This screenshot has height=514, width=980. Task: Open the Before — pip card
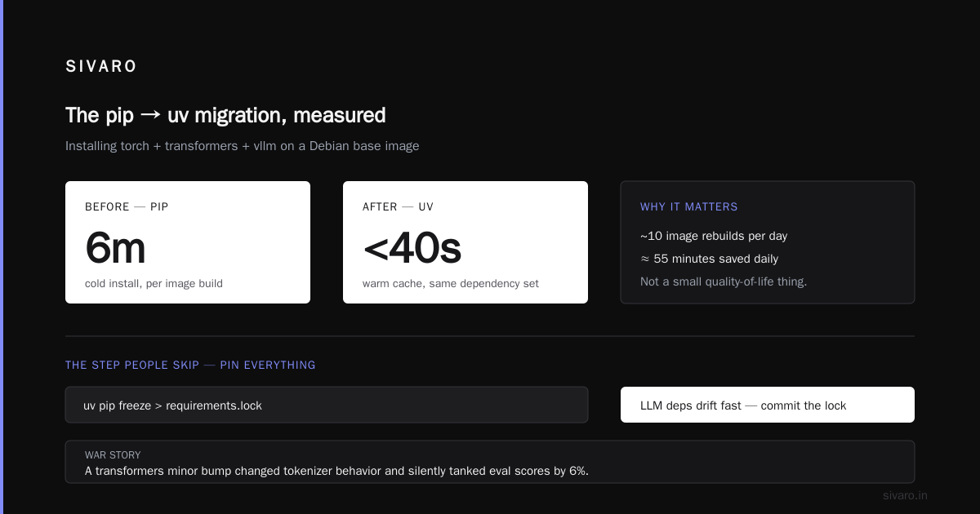point(188,242)
